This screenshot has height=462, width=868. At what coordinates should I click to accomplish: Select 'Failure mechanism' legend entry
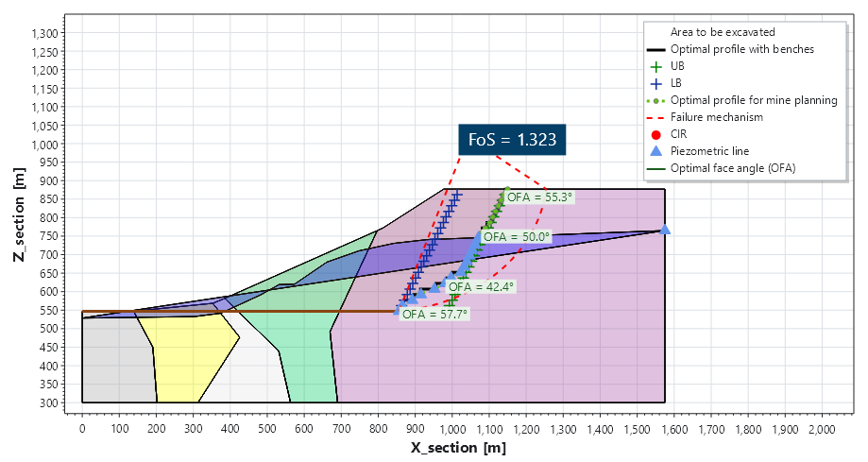pyautogui.click(x=705, y=117)
